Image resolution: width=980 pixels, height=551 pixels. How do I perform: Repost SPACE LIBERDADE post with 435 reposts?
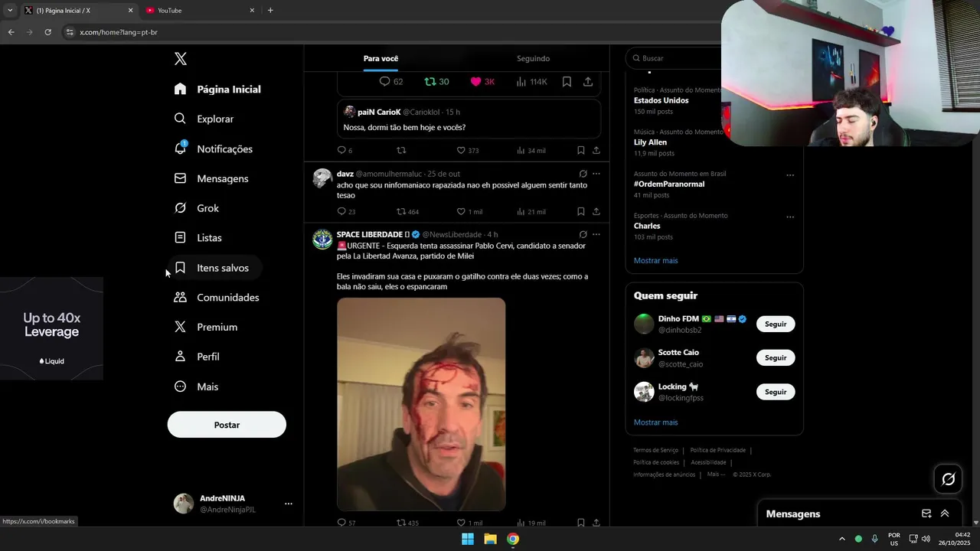407,523
